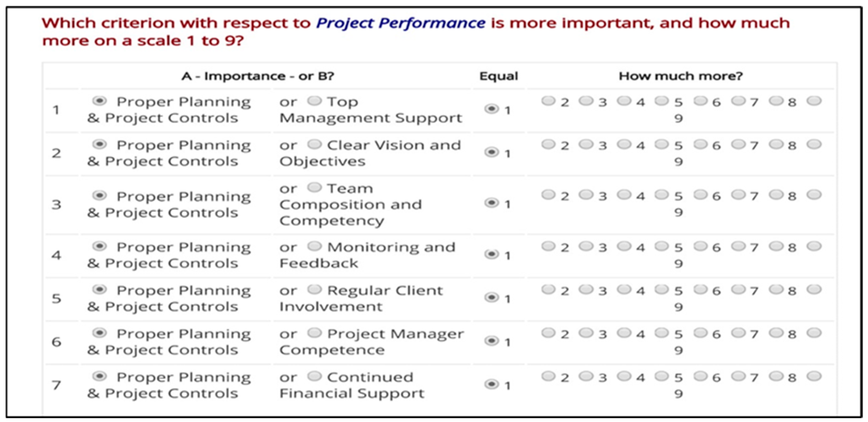The width and height of the screenshot is (868, 422).
Task: Choose Regular Client Involvement option
Action: 314,289
